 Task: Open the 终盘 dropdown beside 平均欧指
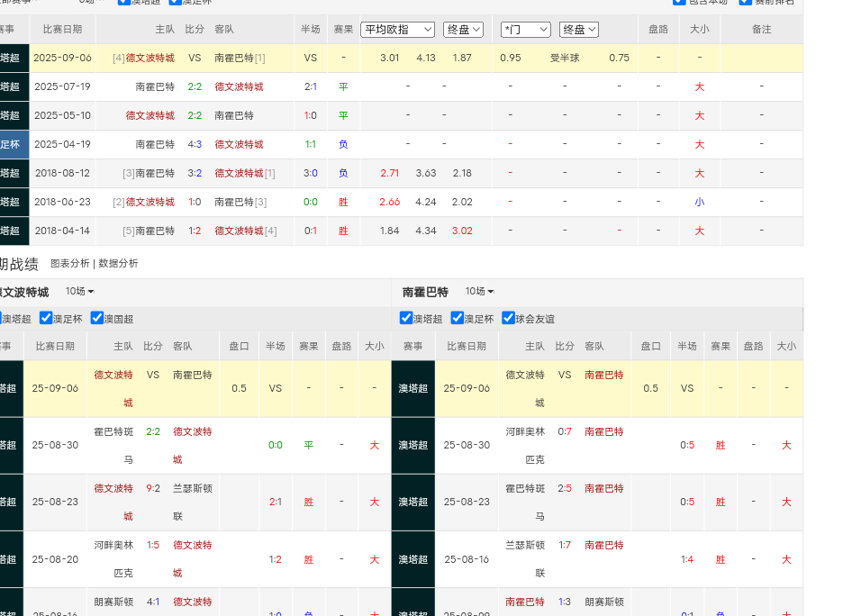click(463, 30)
